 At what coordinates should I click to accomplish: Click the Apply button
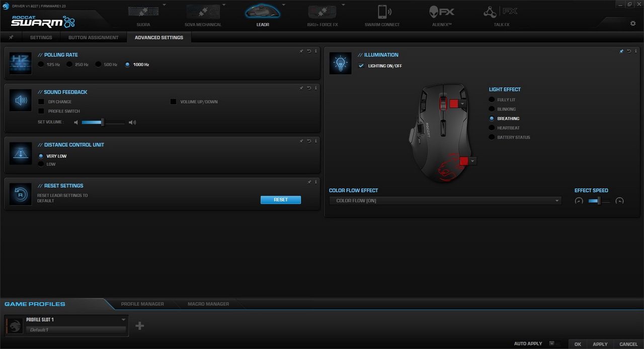(x=600, y=344)
